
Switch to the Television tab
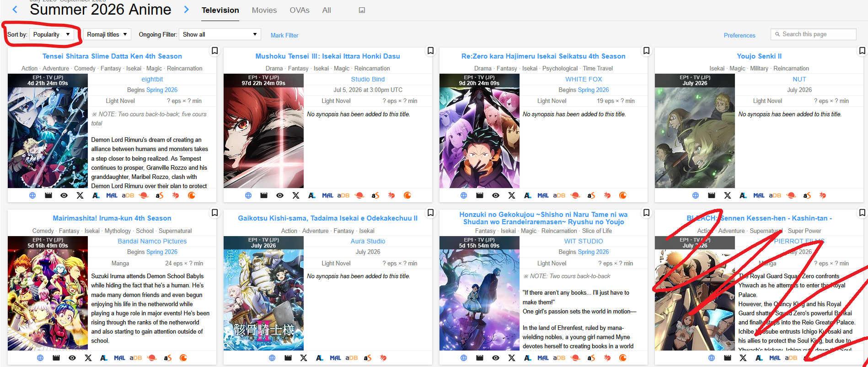click(x=220, y=10)
